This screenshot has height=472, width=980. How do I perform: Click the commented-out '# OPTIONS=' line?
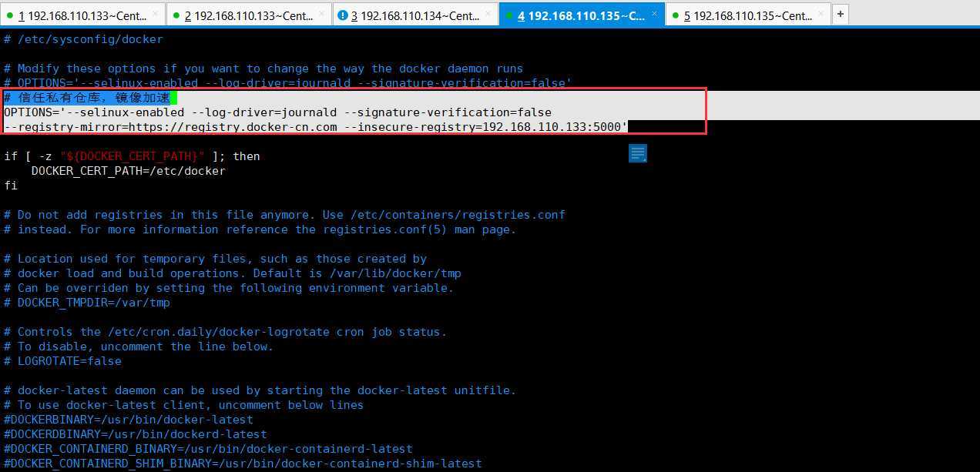tap(288, 83)
